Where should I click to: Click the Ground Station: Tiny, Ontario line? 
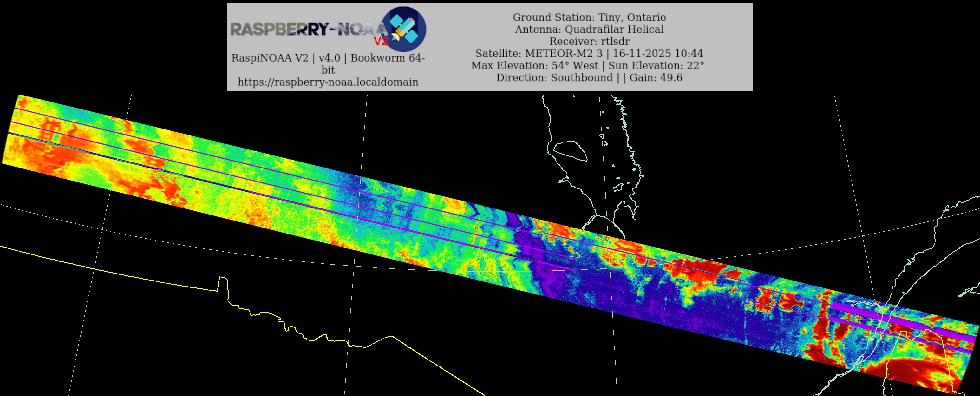coord(589,17)
